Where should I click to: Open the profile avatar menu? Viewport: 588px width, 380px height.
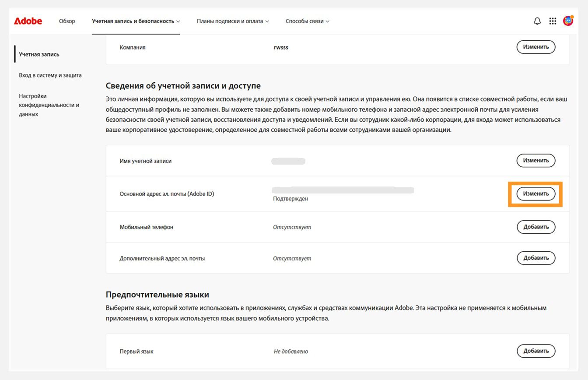point(568,21)
